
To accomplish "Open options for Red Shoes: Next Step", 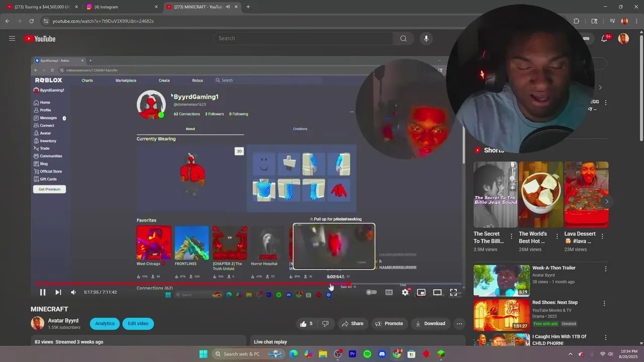I will (604, 303).
